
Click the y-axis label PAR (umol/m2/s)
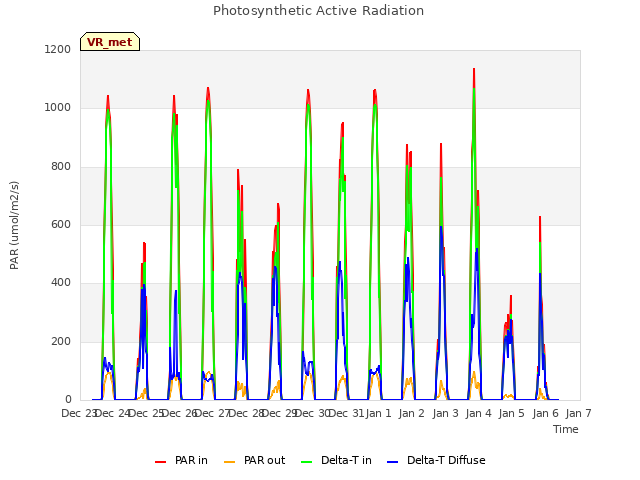[14, 225]
